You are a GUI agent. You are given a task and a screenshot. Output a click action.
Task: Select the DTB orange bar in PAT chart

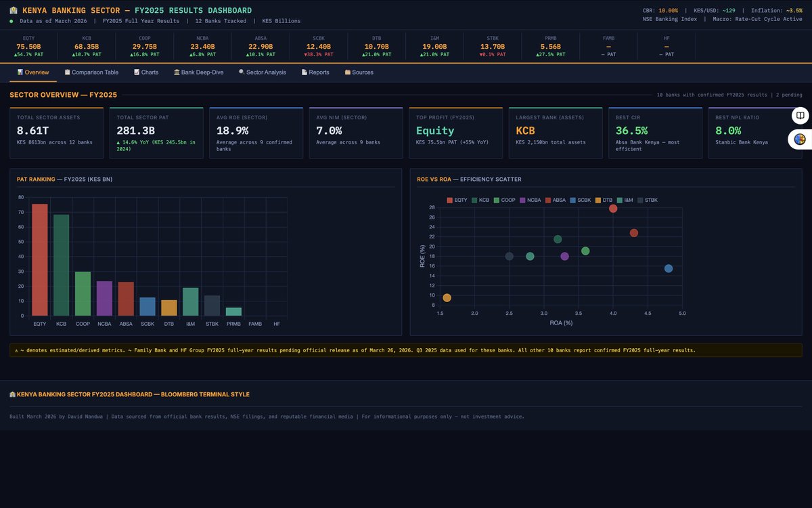point(169,308)
